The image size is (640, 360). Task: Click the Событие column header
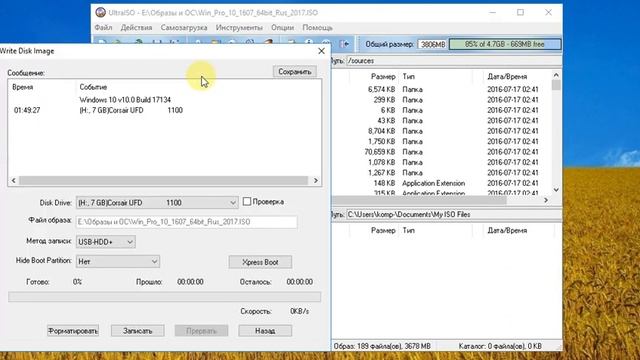(93, 87)
